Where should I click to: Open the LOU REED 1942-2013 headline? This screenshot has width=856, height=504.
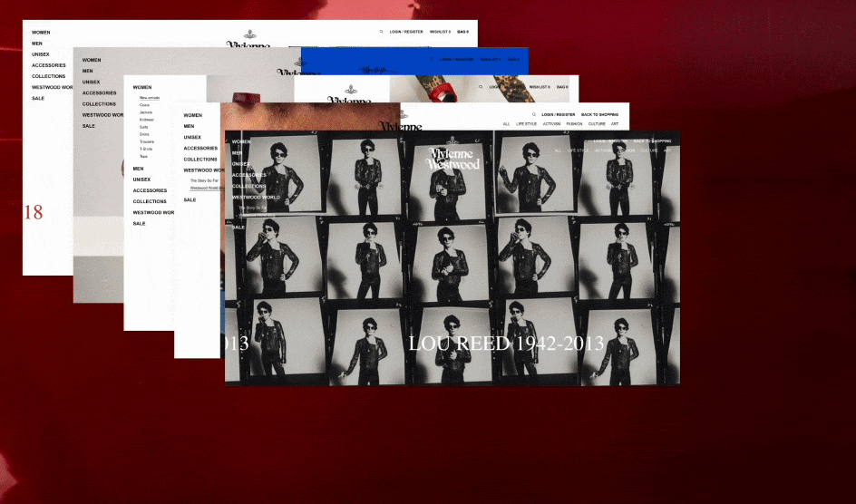[506, 343]
